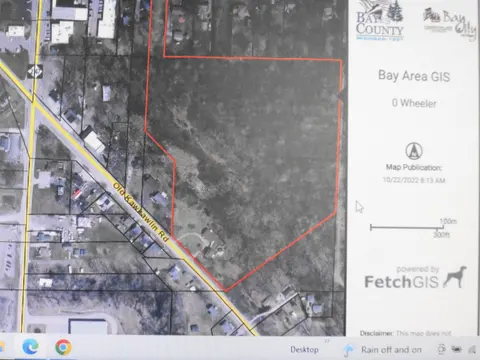Click the Old Kawkawlin Rd street label

pyautogui.click(x=141, y=212)
